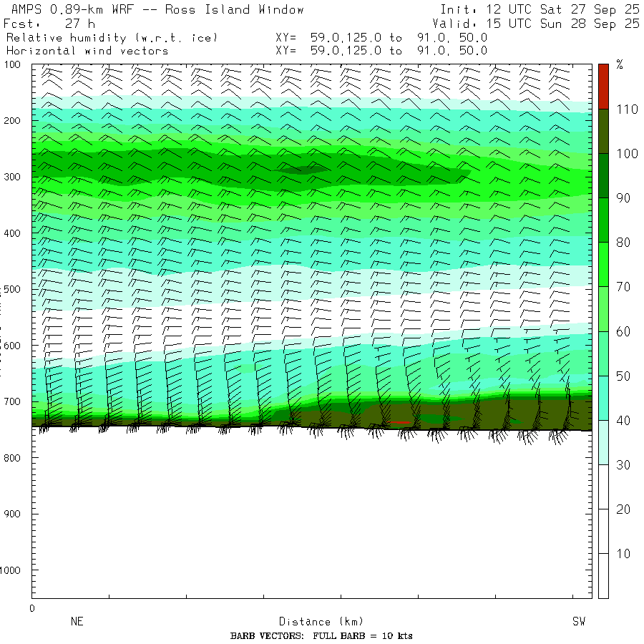The image size is (644, 644).
Task: Click the color bar segment between 60 and 70
Action: pos(603,309)
